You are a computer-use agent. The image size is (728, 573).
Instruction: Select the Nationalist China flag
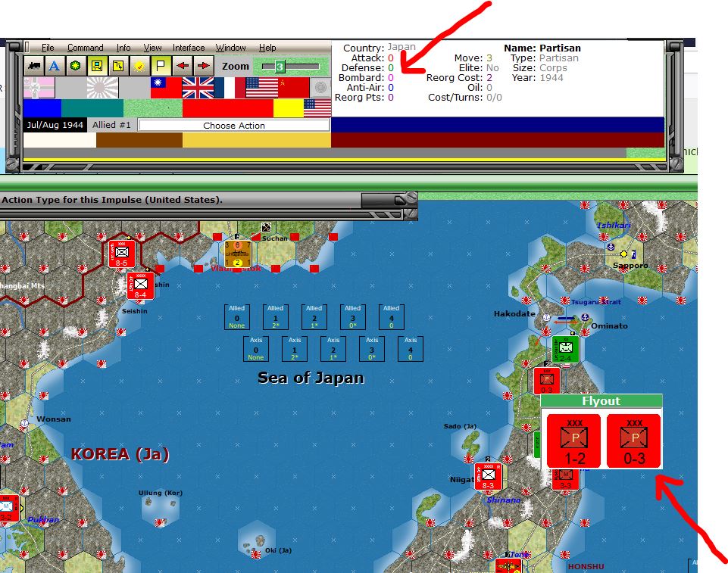click(x=166, y=88)
